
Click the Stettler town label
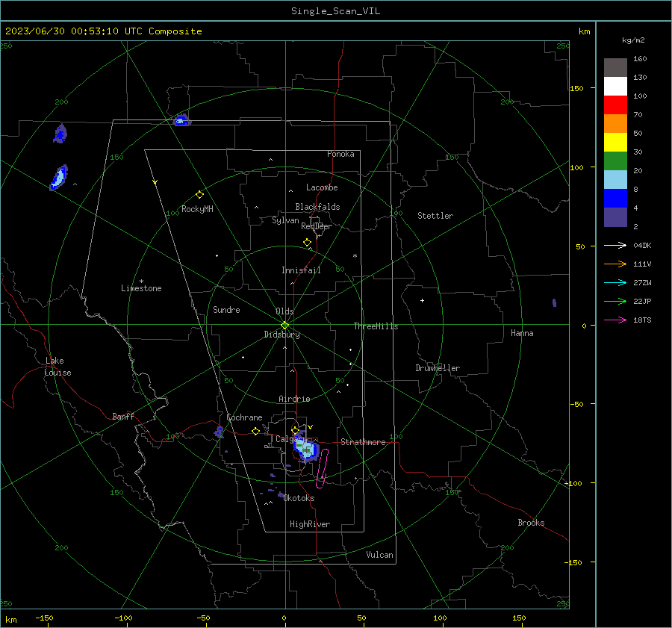(x=435, y=216)
